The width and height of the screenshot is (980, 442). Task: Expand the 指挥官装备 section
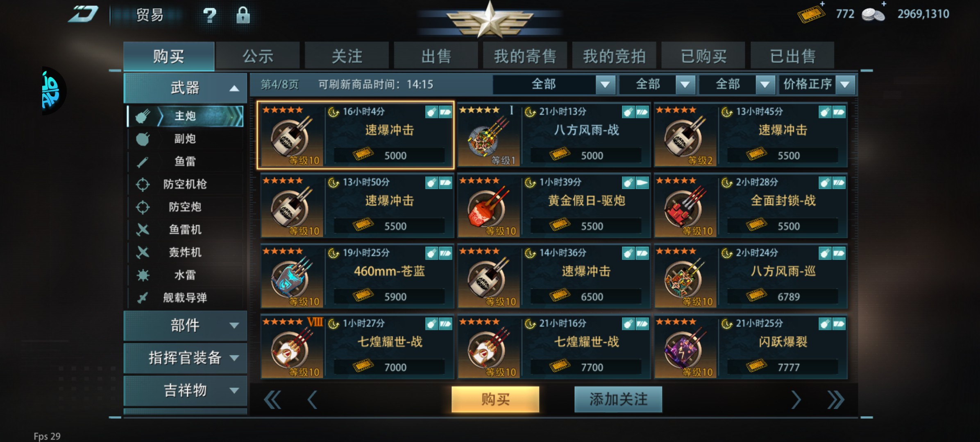185,358
